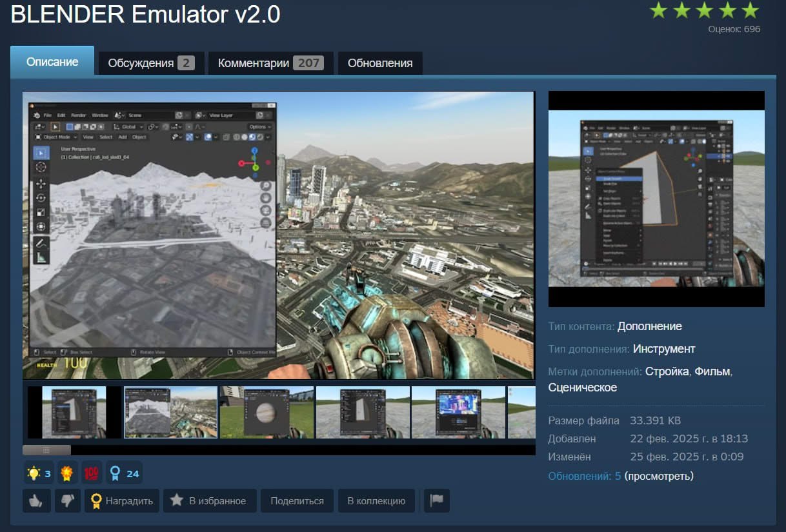Open the Обновления tab
Screen dimensions: 786x532
380,63
